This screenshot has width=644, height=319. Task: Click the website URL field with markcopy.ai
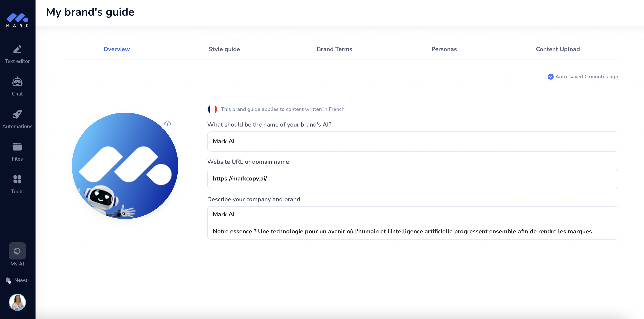pyautogui.click(x=413, y=179)
